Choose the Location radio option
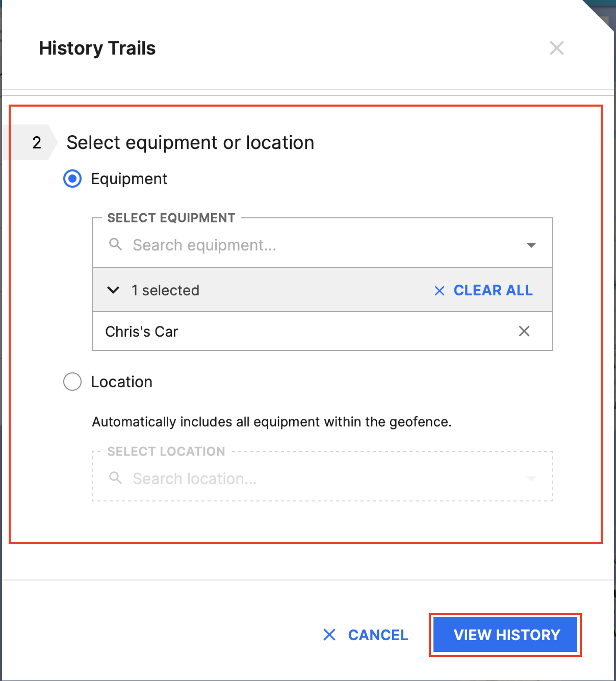Viewport: 616px width, 681px height. tap(72, 382)
